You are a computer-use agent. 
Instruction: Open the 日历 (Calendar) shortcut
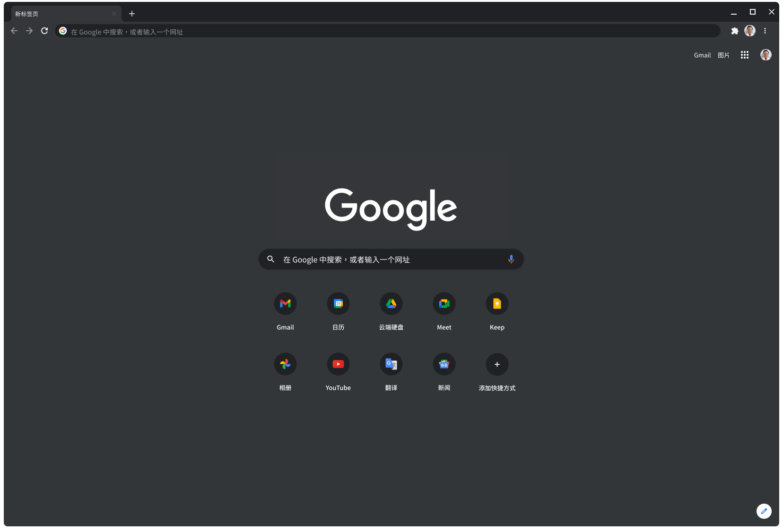pos(338,303)
